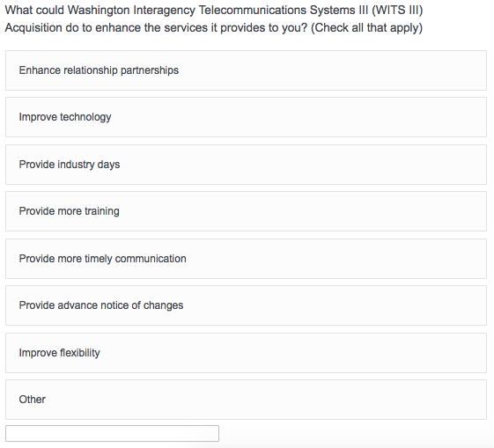494x448 pixels.
Task: Select the Improve technology option
Action: pos(246,117)
